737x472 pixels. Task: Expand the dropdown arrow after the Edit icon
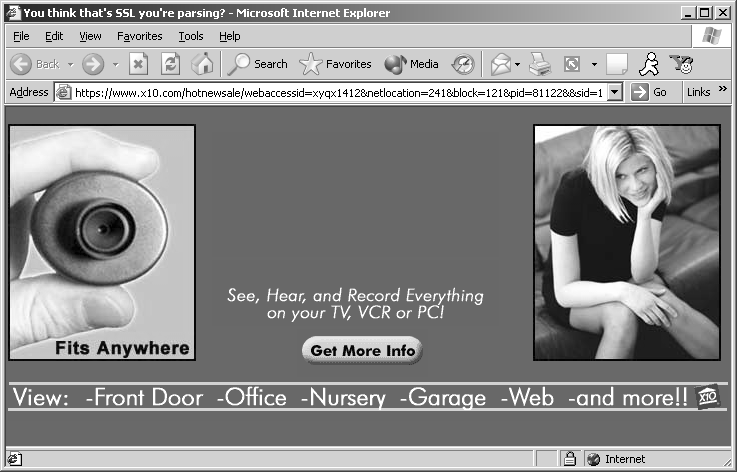tap(594, 64)
